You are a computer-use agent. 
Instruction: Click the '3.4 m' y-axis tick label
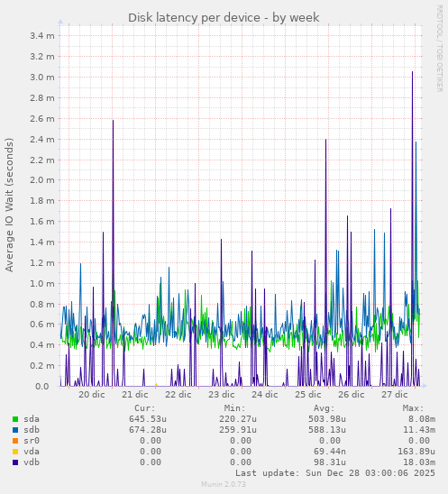[x=42, y=36]
